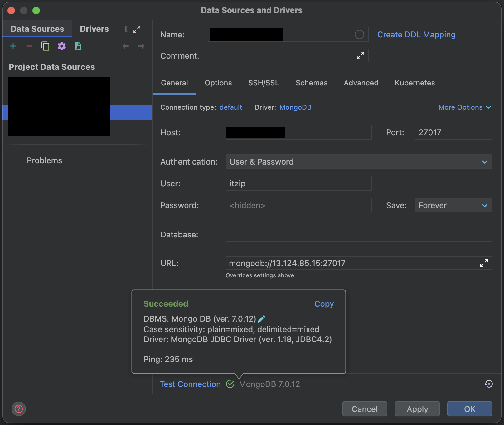Click Test Connection link
The image size is (504, 425).
190,384
